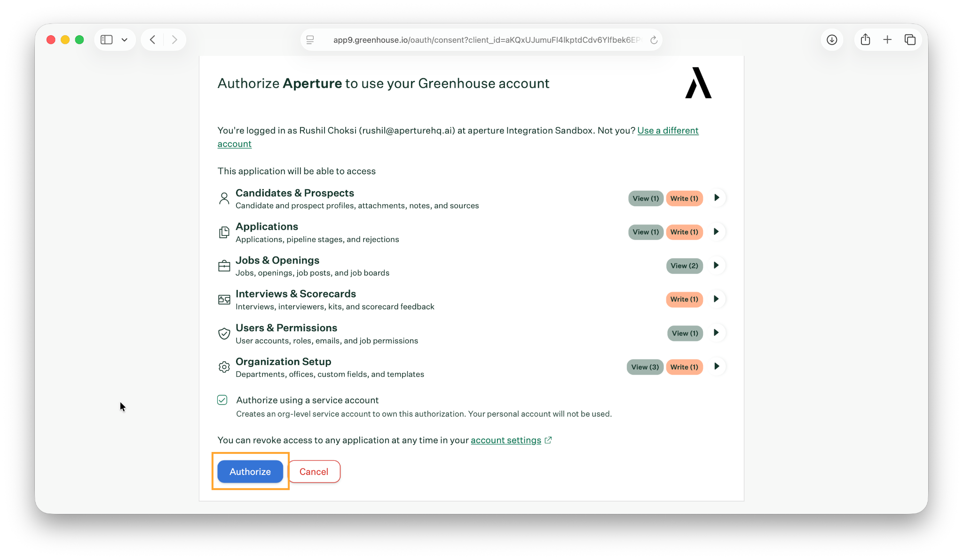Expand the Jobs & Openings permissions arrow

pyautogui.click(x=717, y=265)
